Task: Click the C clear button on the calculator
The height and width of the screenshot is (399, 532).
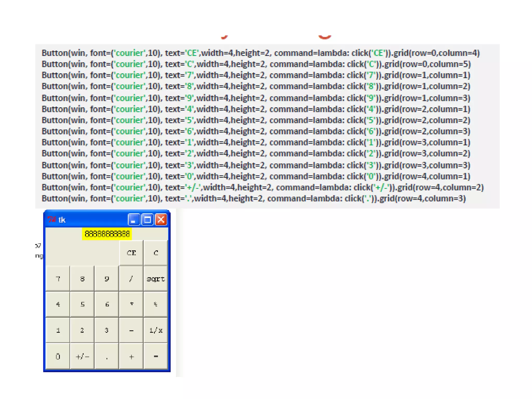Action: click(156, 253)
